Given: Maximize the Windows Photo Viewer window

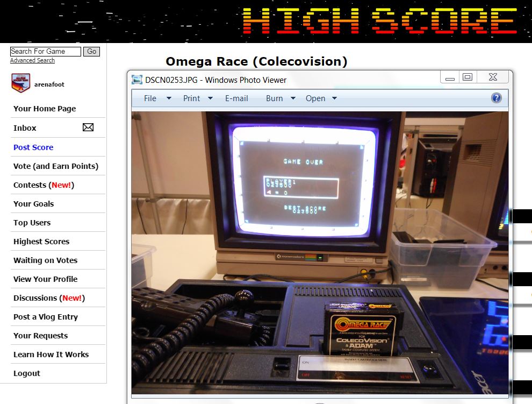Looking at the screenshot, I should [468, 77].
